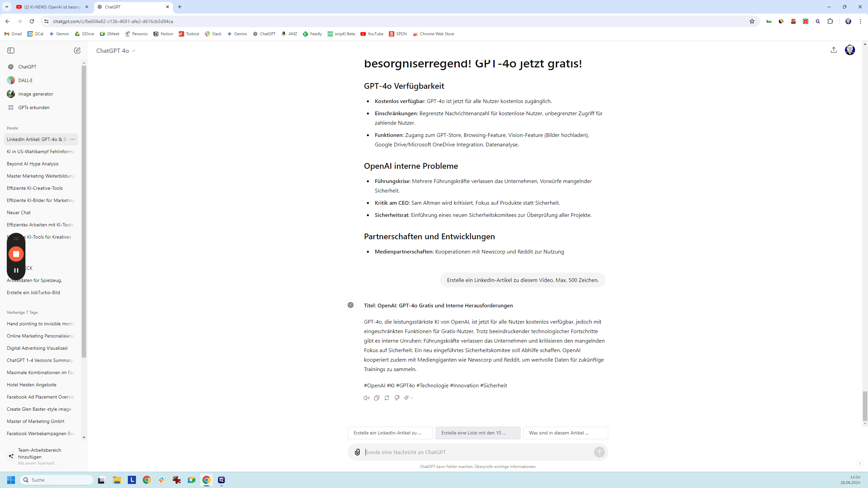Expand ChatGPT 4o model dropdown

[116, 50]
